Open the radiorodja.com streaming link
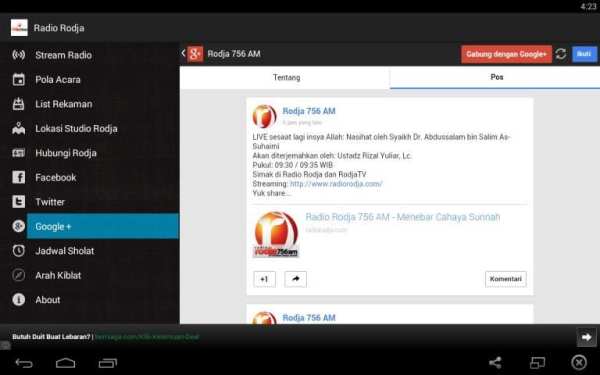Viewport: 600px width, 375px height. pyautogui.click(x=336, y=184)
